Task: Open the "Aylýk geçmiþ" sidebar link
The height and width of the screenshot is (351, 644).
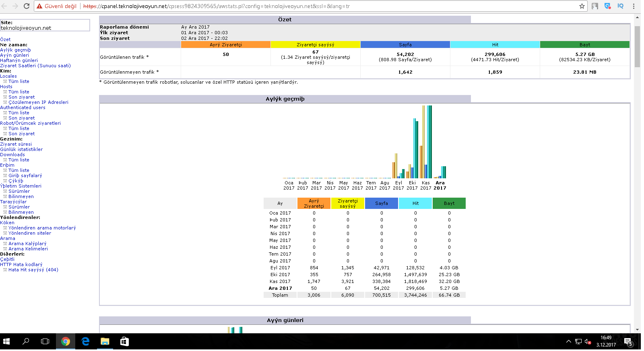Action: pyautogui.click(x=15, y=50)
